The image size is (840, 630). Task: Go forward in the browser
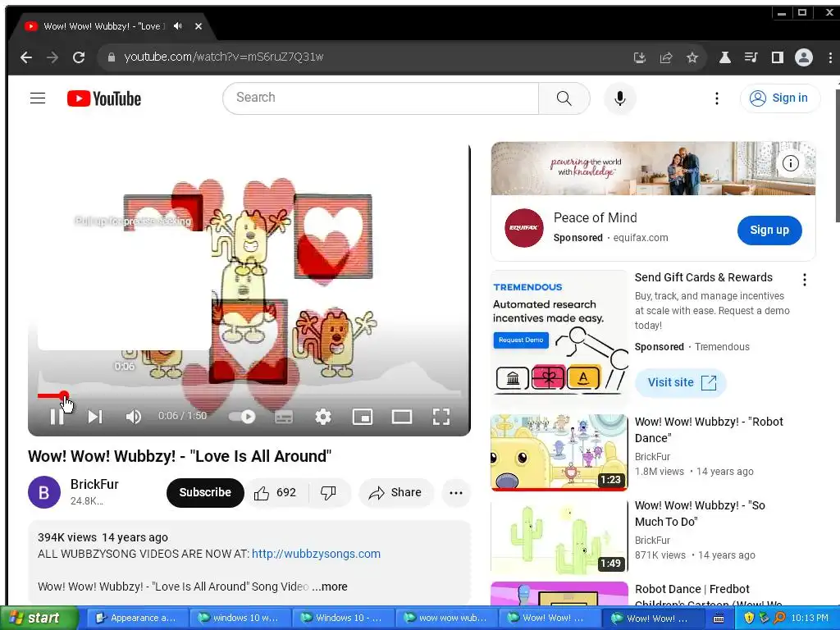coord(52,57)
